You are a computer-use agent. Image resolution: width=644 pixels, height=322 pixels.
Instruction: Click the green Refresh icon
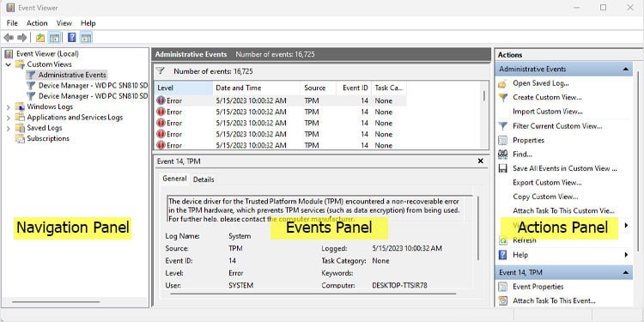(x=502, y=240)
